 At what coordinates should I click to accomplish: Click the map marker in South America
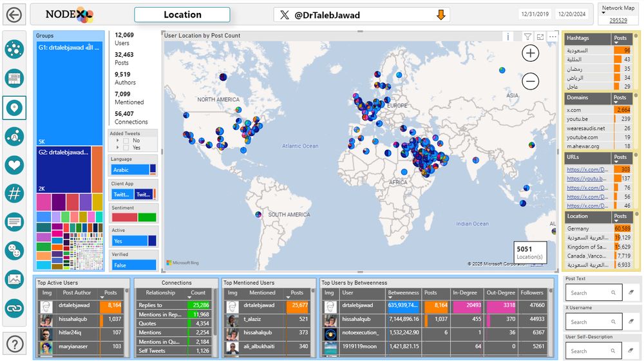tap(258, 214)
